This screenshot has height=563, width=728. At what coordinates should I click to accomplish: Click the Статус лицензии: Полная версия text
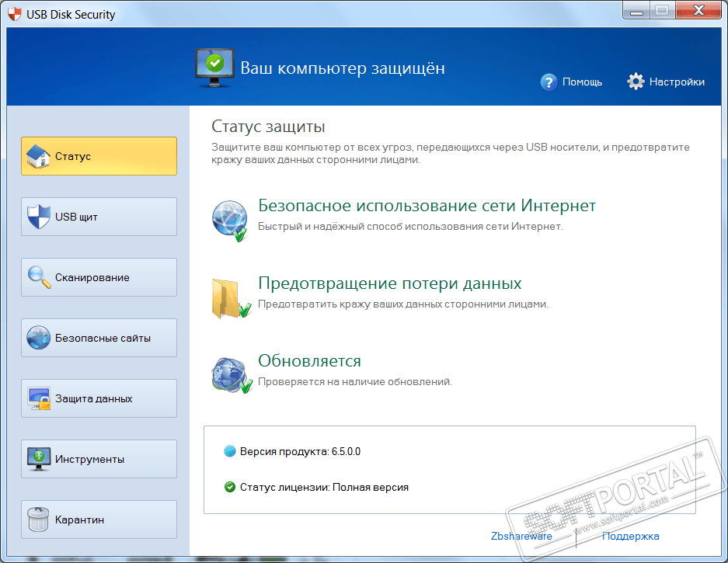324,488
